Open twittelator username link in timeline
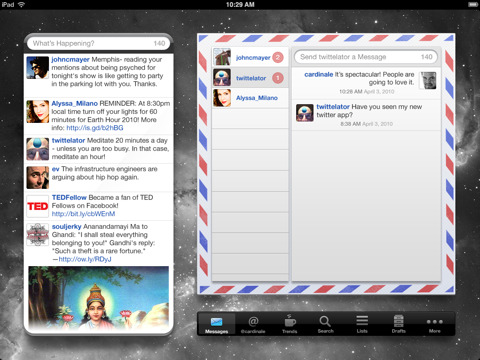This screenshot has width=480, height=360. 68,140
